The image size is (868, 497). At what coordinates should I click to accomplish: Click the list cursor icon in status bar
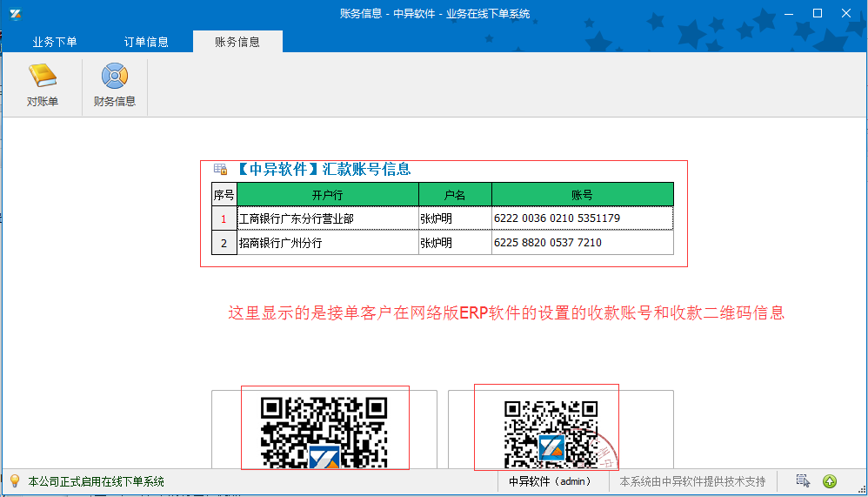pyautogui.click(x=803, y=481)
